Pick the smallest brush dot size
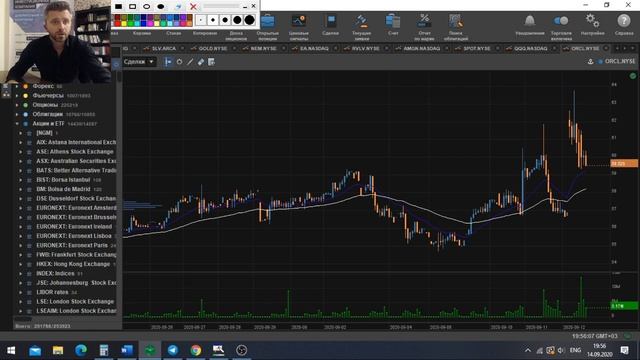This screenshot has width=640, height=360. (x=201, y=20)
